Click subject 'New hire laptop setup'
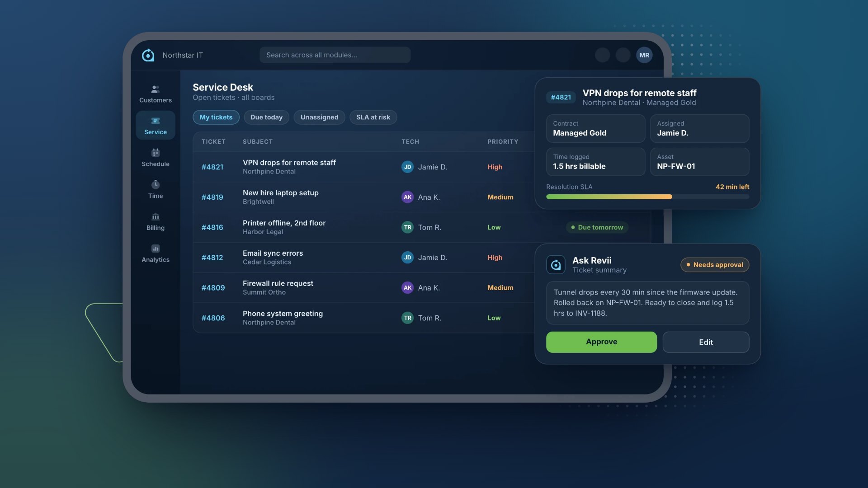 coord(281,193)
